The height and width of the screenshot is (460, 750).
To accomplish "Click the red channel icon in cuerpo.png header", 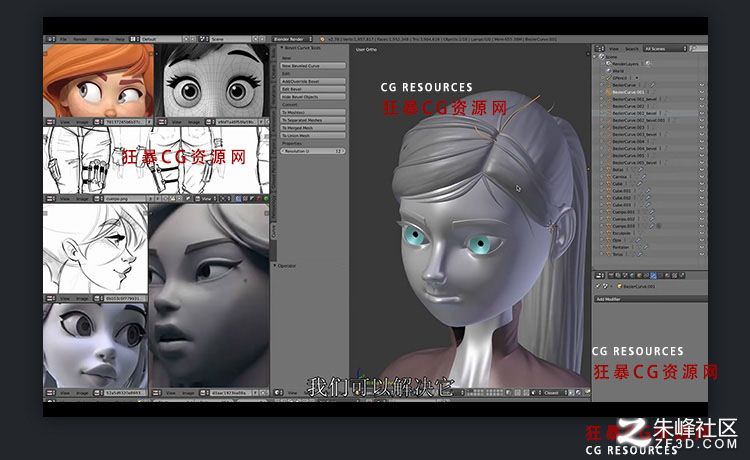I will pyautogui.click(x=258, y=198).
